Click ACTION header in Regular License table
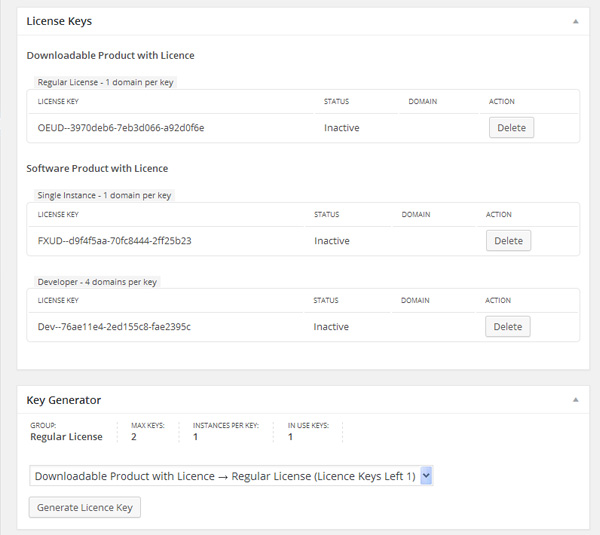Screen dimensions: 600x535 pyautogui.click(x=502, y=101)
